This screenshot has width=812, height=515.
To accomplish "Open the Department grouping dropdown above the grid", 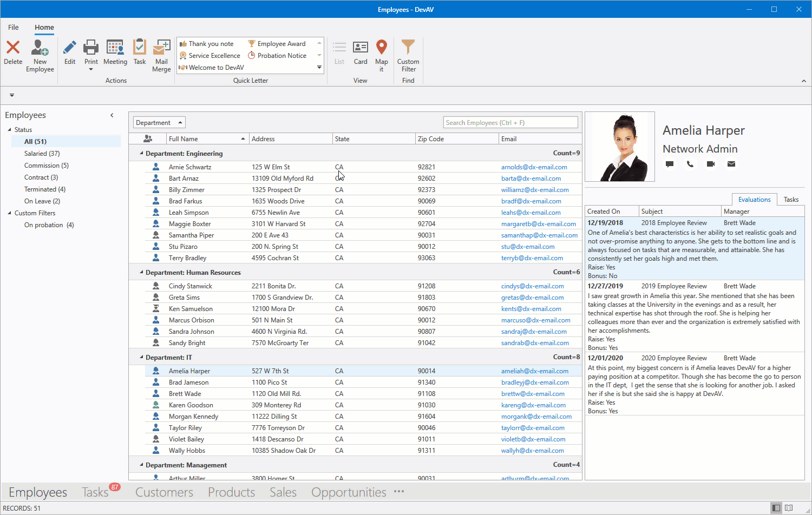I will [159, 122].
